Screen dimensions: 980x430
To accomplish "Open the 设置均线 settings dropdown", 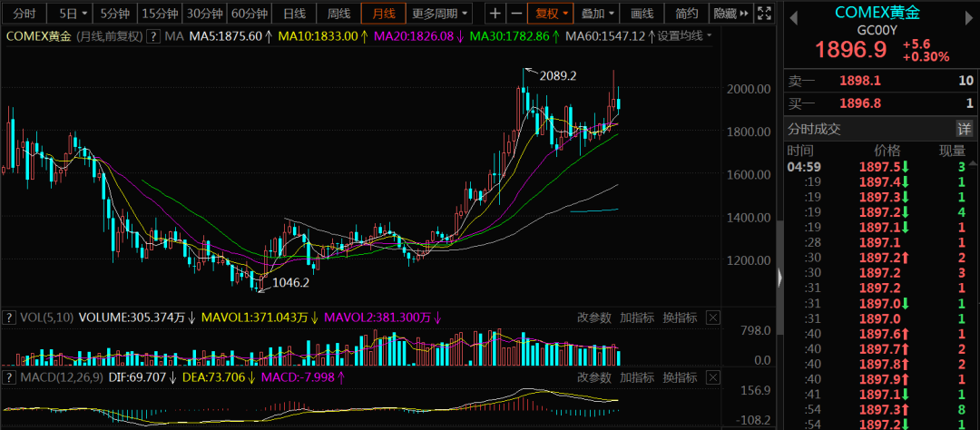I will point(684,36).
